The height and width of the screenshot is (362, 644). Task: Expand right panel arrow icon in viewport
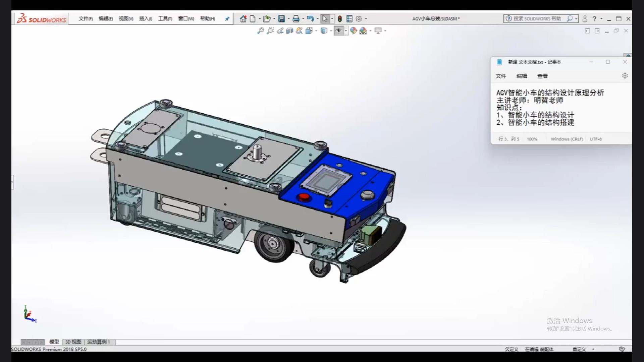click(597, 31)
